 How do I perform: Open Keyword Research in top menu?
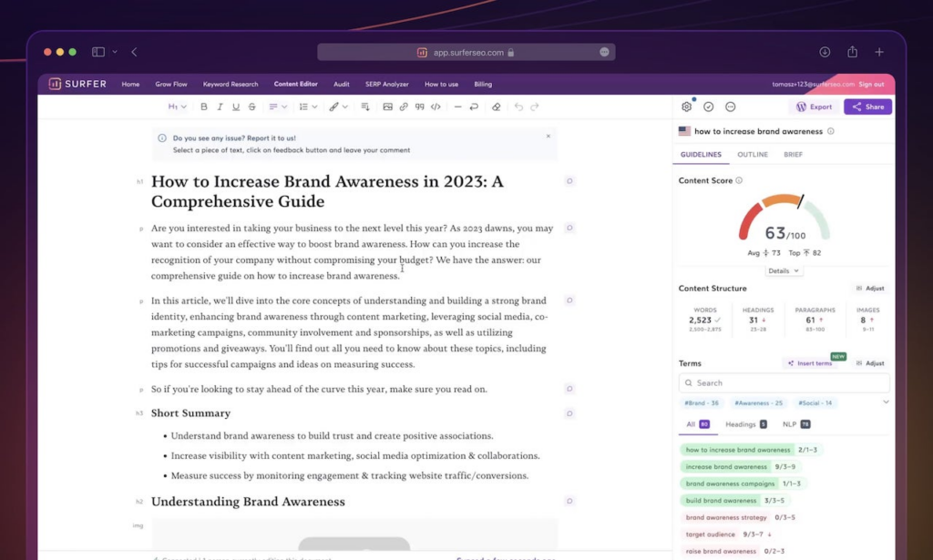tap(231, 85)
